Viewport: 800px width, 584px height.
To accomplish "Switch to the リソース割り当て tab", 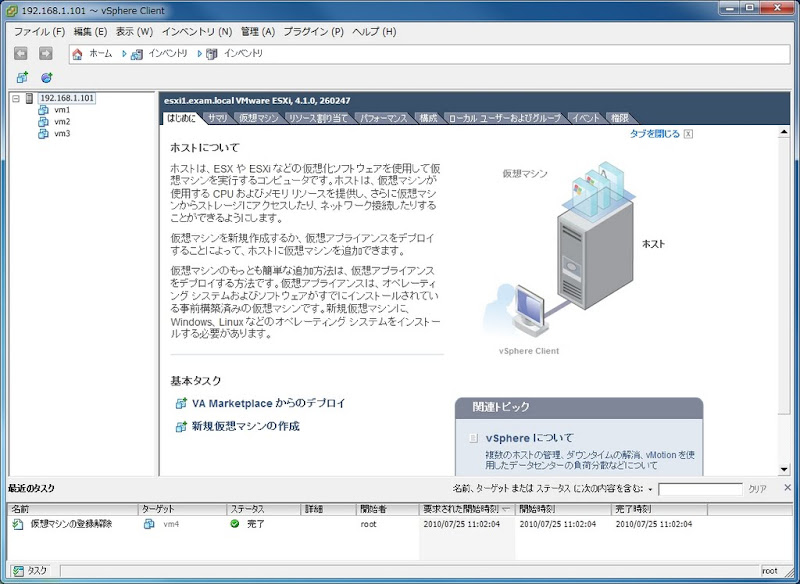I will pyautogui.click(x=318, y=118).
